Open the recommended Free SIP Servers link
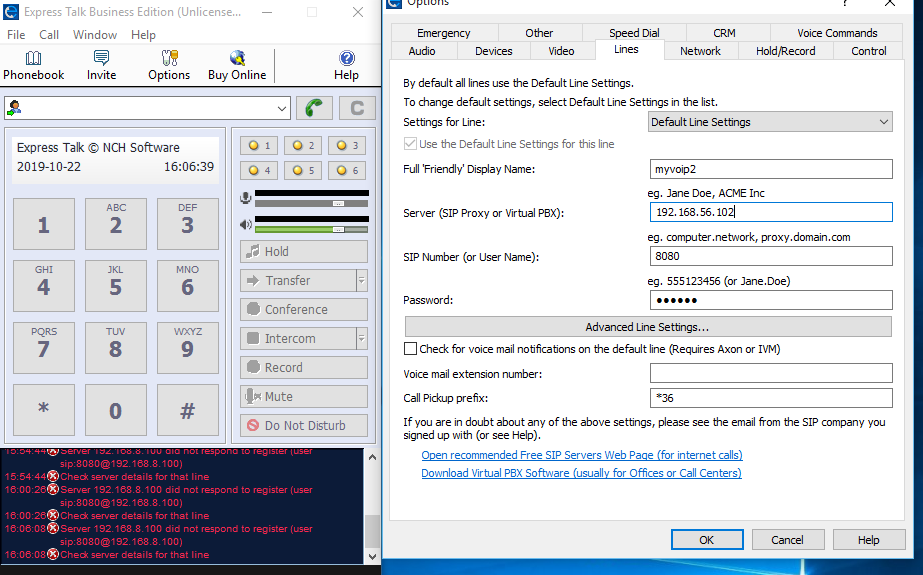923x575 pixels. [x=581, y=455]
